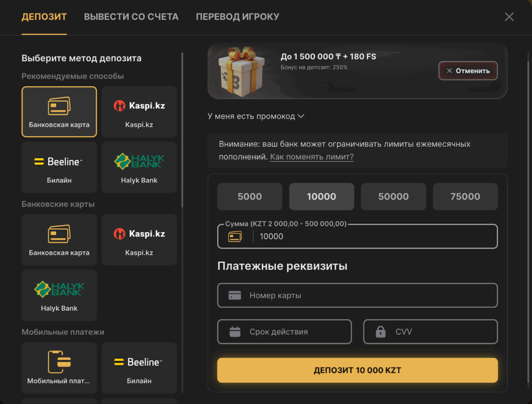Open Мобильный платёж payment method
532x404 pixels.
click(59, 368)
